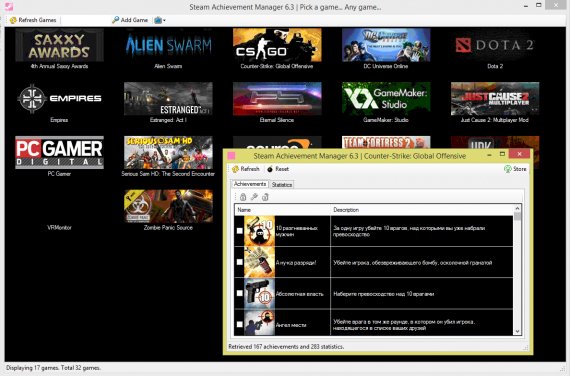Click Refresh Games in the main toolbar

(x=33, y=20)
